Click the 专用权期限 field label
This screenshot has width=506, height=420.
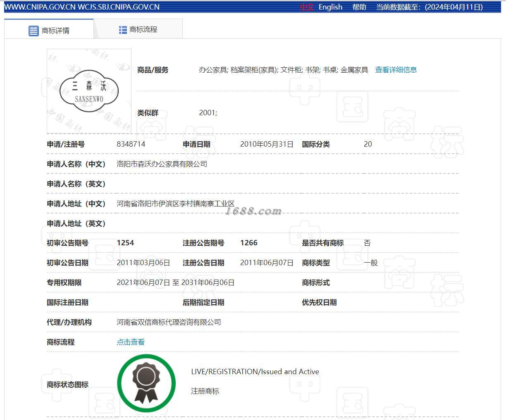pos(64,282)
